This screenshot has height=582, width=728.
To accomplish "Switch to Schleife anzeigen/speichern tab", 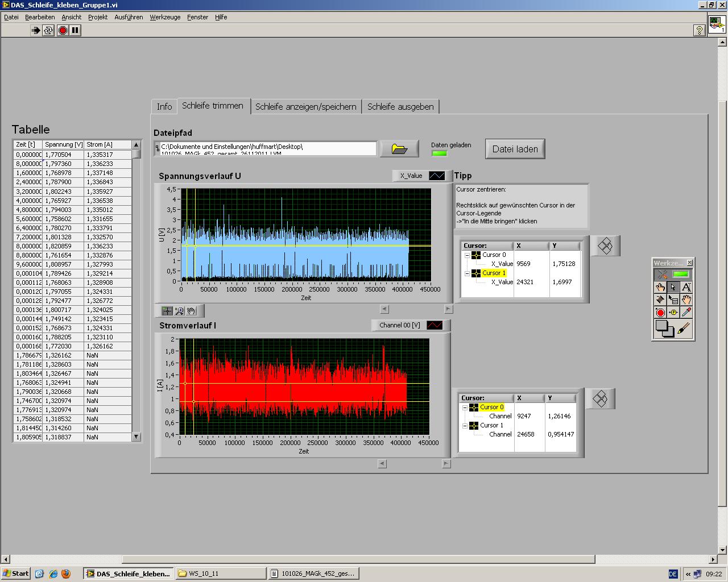I will pyautogui.click(x=305, y=106).
